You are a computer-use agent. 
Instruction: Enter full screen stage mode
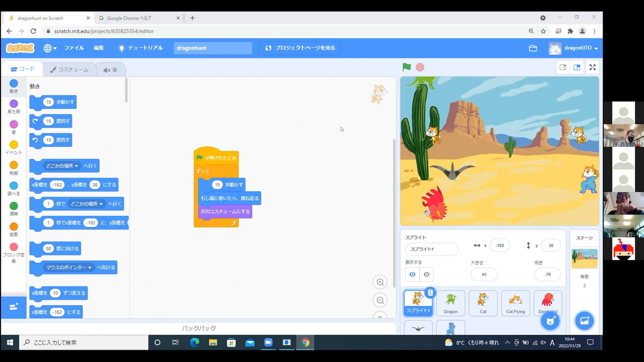click(x=592, y=67)
